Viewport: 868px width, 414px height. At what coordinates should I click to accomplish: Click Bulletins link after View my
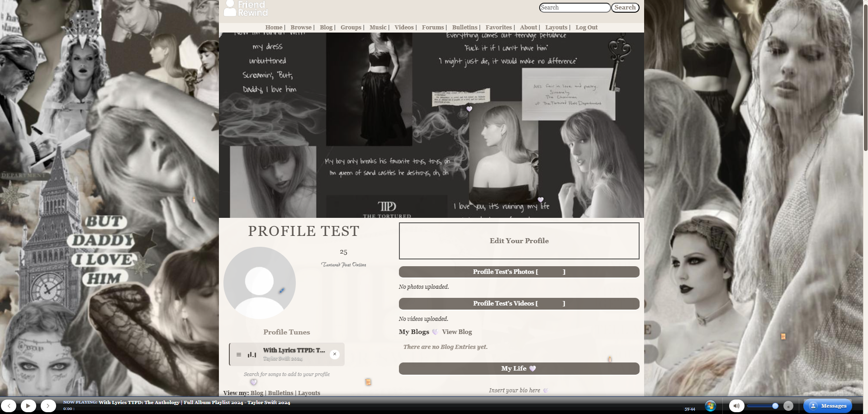(x=280, y=393)
